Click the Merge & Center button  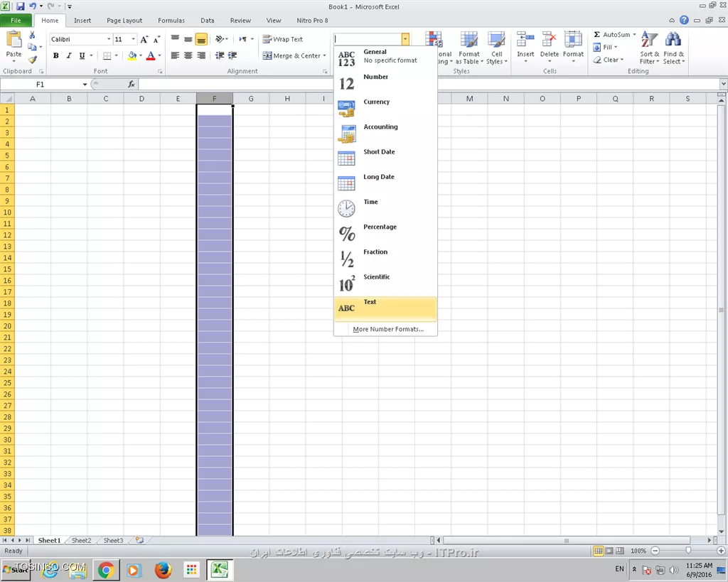point(291,55)
